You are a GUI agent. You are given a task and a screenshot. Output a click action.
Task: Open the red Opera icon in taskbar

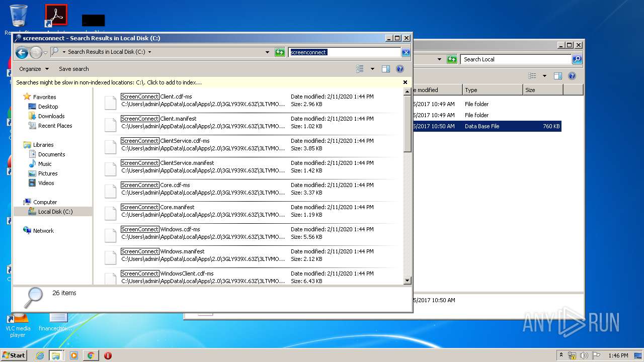108,355
